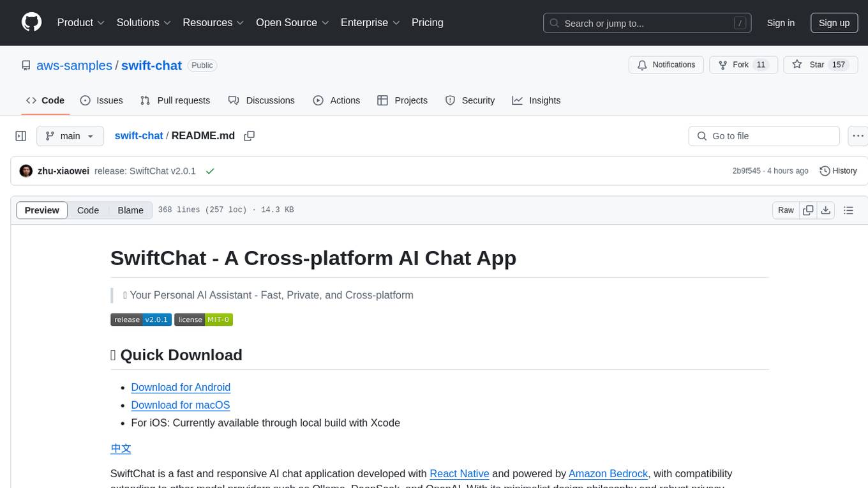Open commit 2b9f545
Viewport: 868px width, 488px height.
pos(747,171)
